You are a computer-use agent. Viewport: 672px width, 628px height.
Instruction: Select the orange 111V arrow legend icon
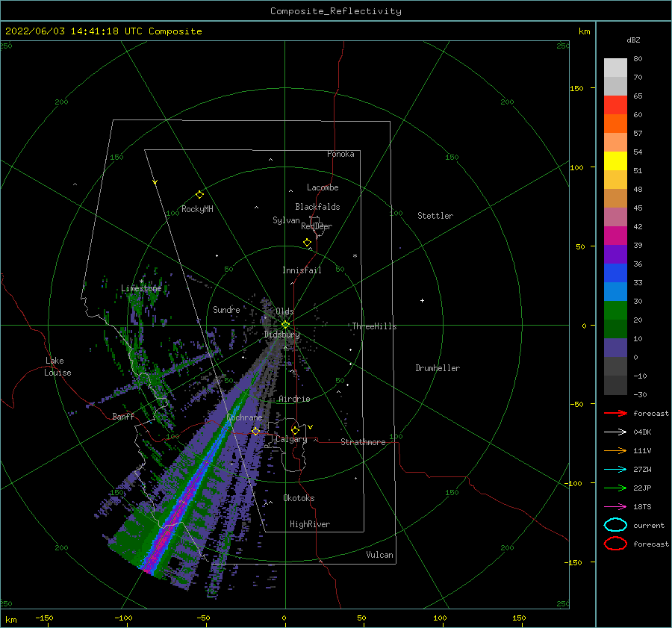pos(615,450)
